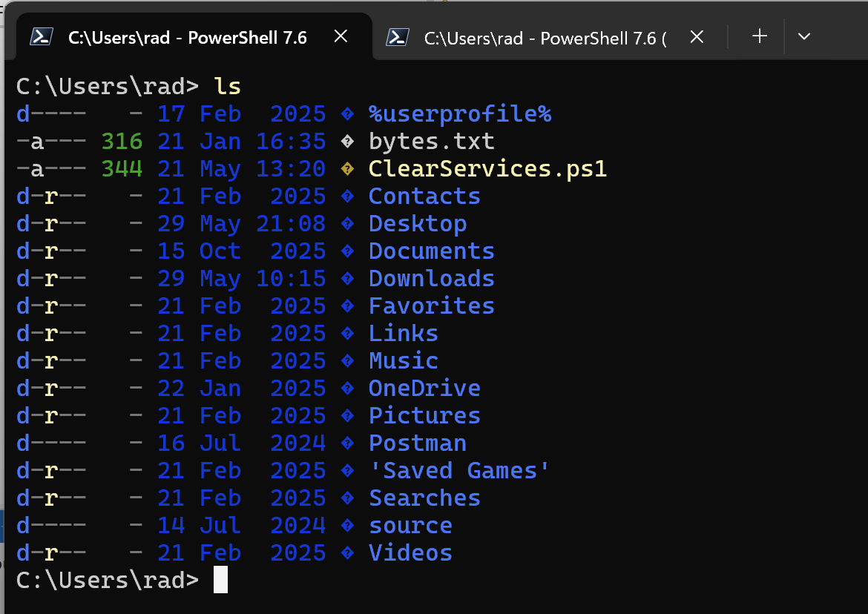This screenshot has width=868, height=614.
Task: Click the Postman directory name
Action: [x=418, y=443]
